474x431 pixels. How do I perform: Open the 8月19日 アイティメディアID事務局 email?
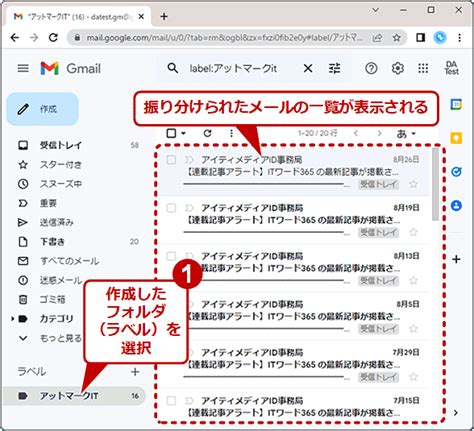click(293, 220)
